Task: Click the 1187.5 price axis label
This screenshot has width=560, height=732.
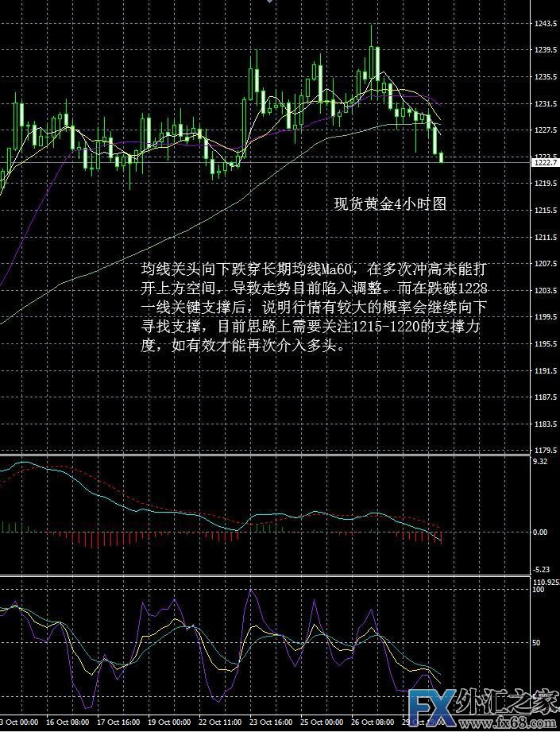Action: point(546,397)
